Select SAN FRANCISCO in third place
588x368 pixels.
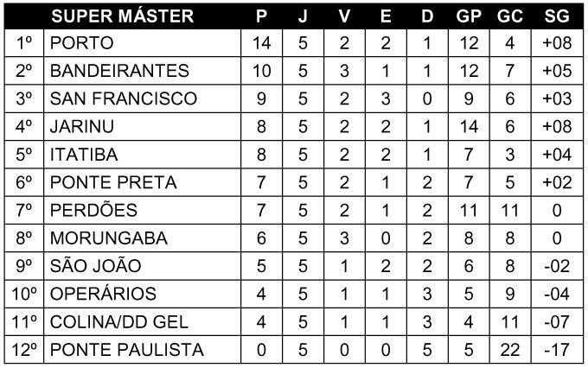coord(124,98)
